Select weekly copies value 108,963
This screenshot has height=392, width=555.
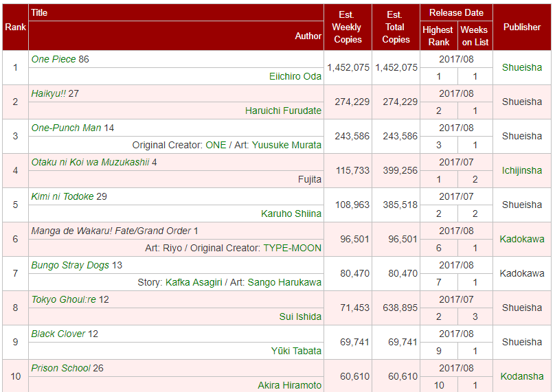[x=352, y=205]
